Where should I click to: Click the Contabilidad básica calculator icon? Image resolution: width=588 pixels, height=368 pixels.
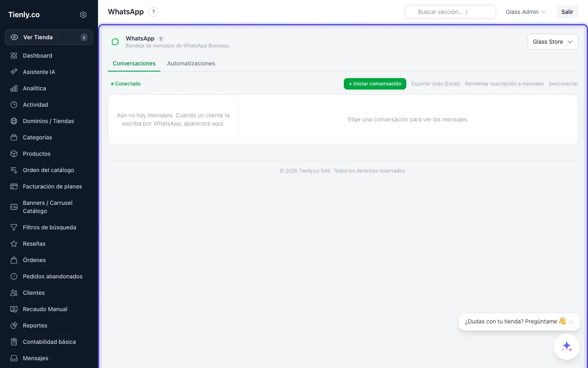14,342
